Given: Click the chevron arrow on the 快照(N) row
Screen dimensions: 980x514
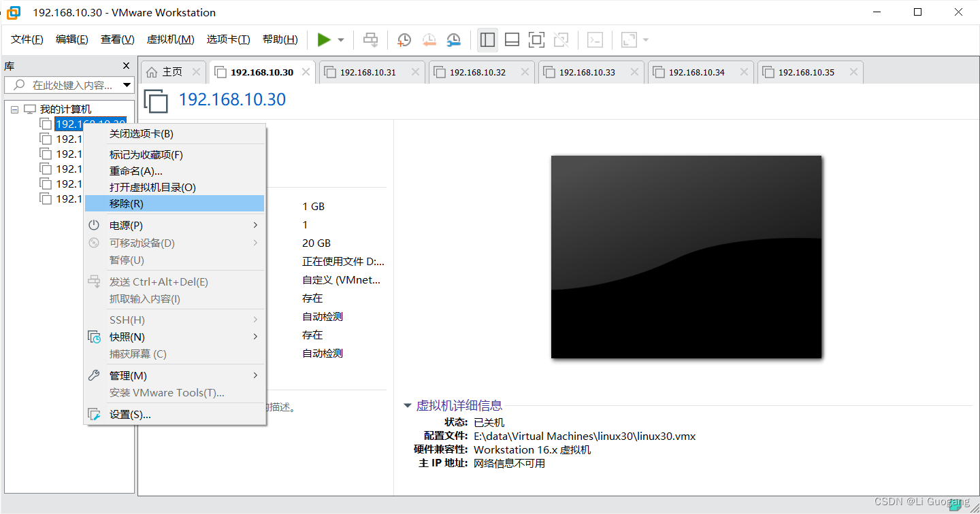Looking at the screenshot, I should pyautogui.click(x=256, y=337).
